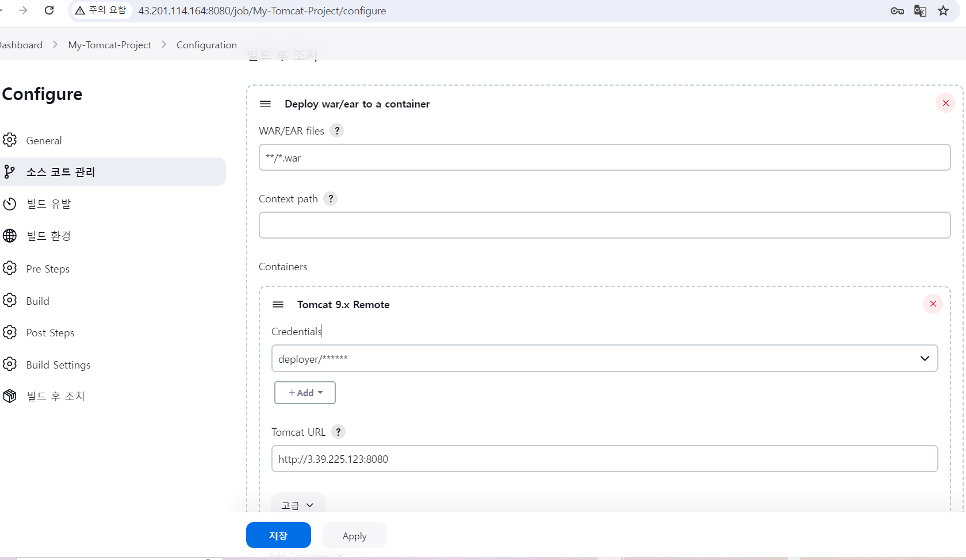
Task: Click the Build gear icon in sidebar
Action: coord(10,300)
